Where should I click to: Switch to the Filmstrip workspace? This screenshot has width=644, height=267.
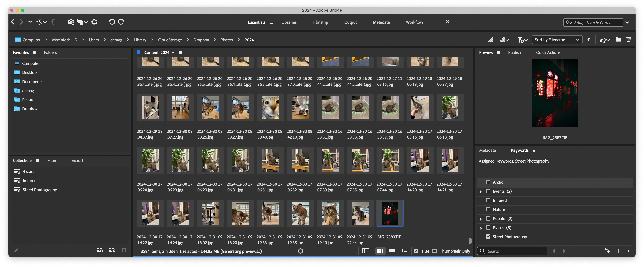[x=320, y=22]
